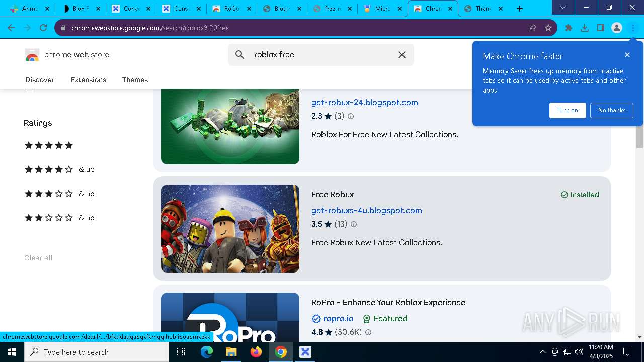Click the green Robux cash thumbnail
This screenshot has height=362, width=644.
click(230, 127)
